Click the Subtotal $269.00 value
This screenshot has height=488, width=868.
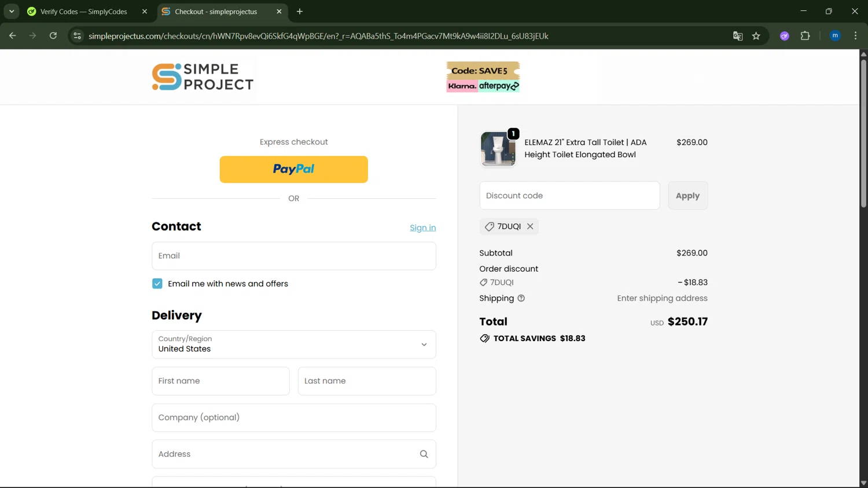pyautogui.click(x=692, y=253)
